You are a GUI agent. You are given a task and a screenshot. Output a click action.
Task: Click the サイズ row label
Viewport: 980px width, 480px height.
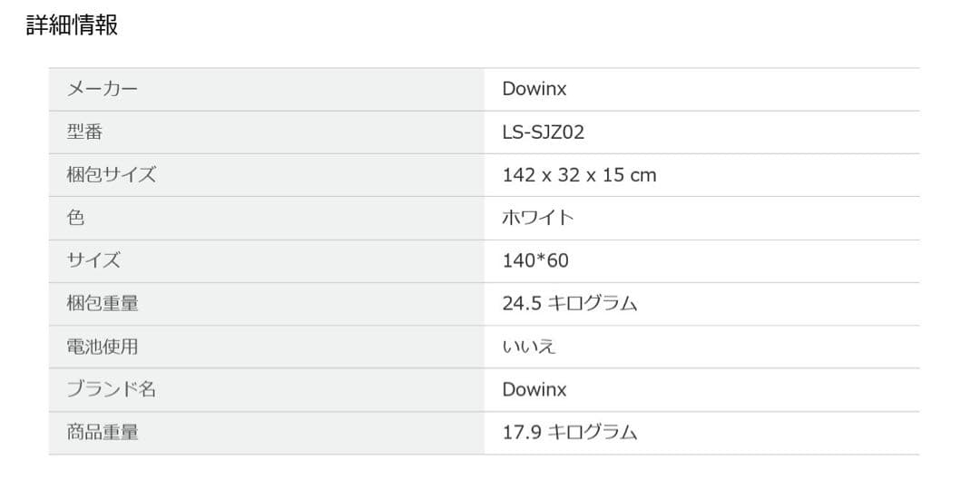(93, 260)
